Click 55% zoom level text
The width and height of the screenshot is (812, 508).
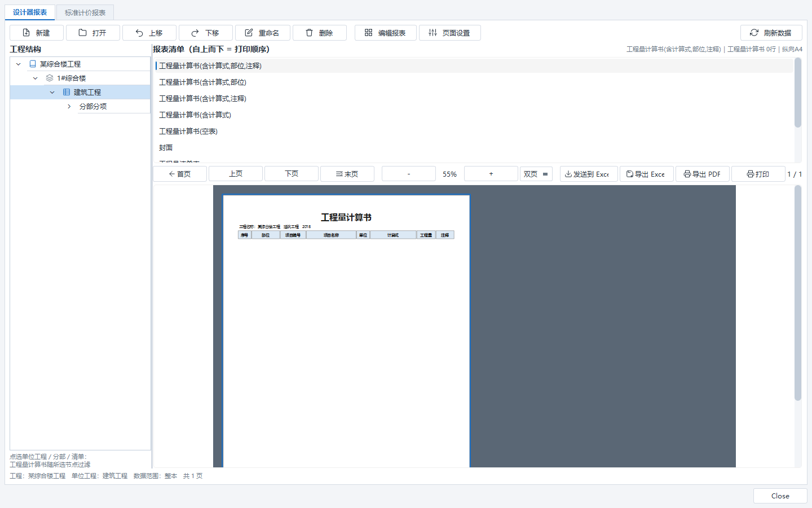click(x=450, y=174)
